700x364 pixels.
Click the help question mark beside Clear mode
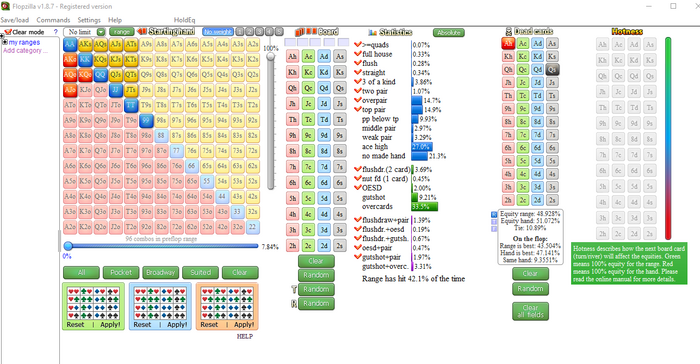tap(56, 32)
